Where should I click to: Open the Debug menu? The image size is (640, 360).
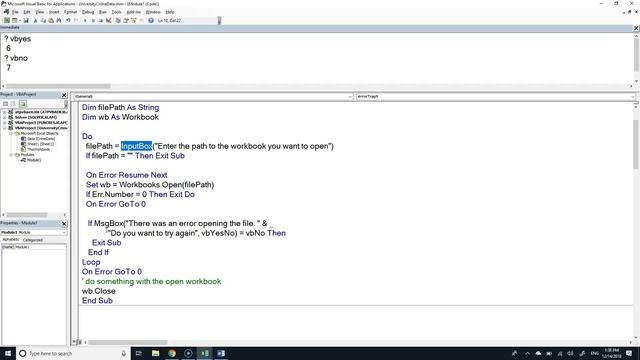(88, 12)
